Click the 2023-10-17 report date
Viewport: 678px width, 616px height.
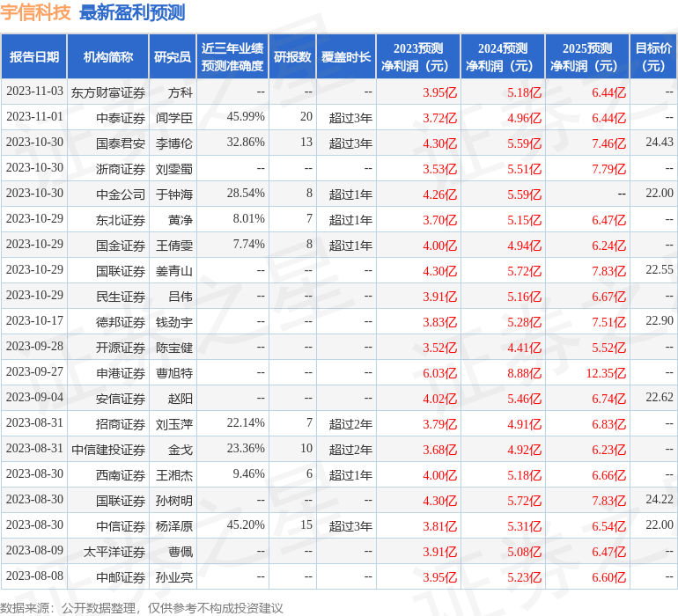[x=34, y=320]
